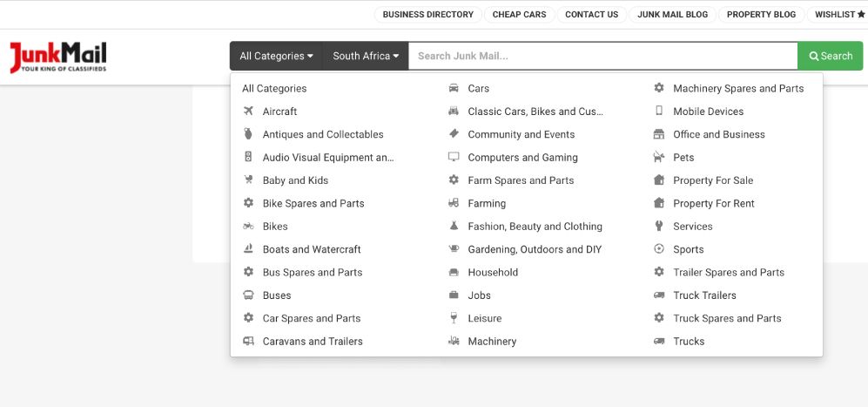Click the wrench icon beside Services
Screen dimensions: 868x407
659,226
